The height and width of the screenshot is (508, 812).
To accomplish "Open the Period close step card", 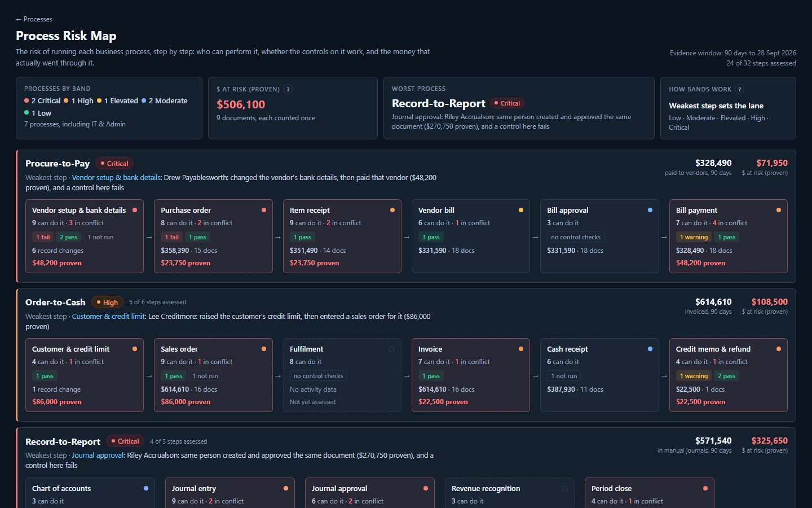I will click(650, 493).
